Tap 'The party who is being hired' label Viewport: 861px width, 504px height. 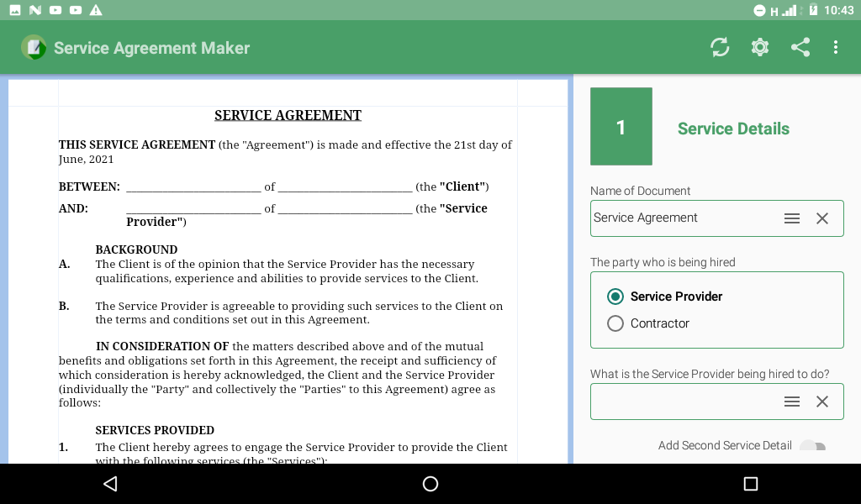tap(663, 262)
